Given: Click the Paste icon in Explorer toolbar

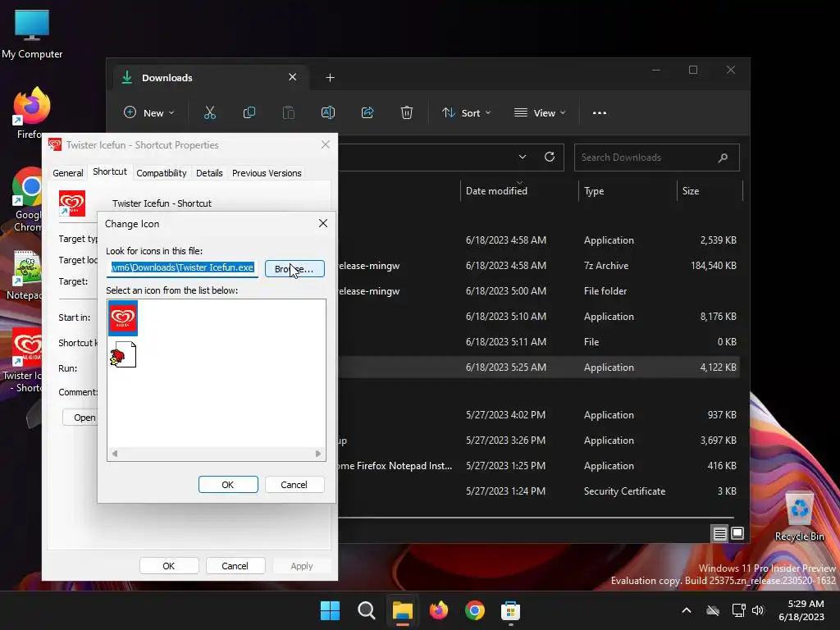Looking at the screenshot, I should [288, 113].
